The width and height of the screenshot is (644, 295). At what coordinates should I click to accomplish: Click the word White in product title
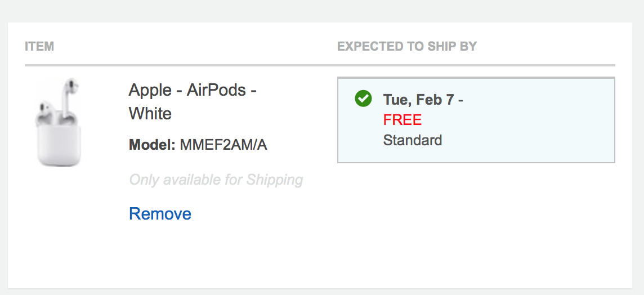tap(150, 114)
